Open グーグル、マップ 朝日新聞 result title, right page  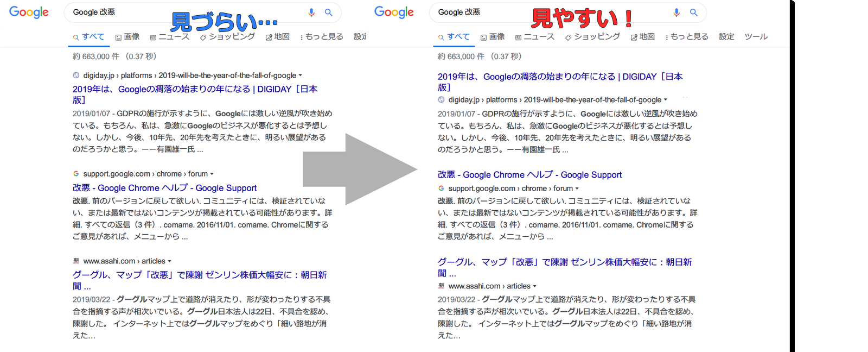point(565,267)
